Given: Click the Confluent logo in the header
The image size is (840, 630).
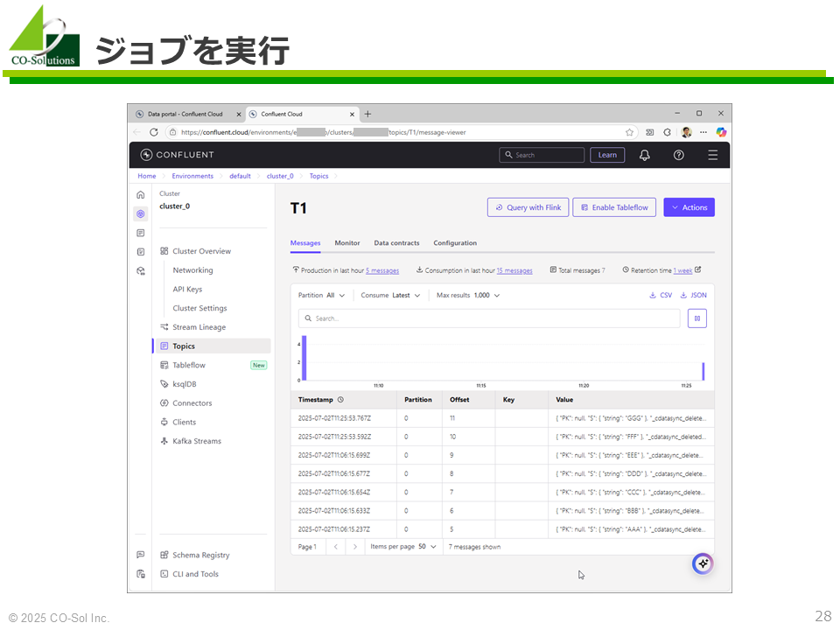Looking at the screenshot, I should pyautogui.click(x=177, y=155).
